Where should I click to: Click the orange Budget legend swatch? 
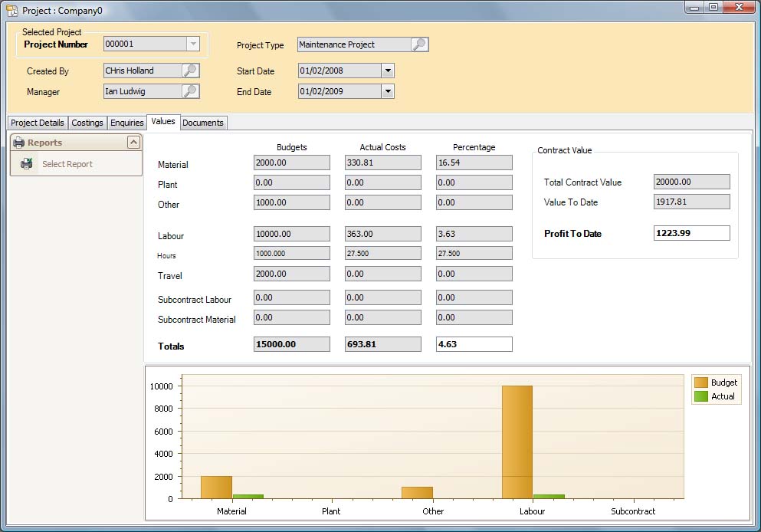(x=700, y=383)
